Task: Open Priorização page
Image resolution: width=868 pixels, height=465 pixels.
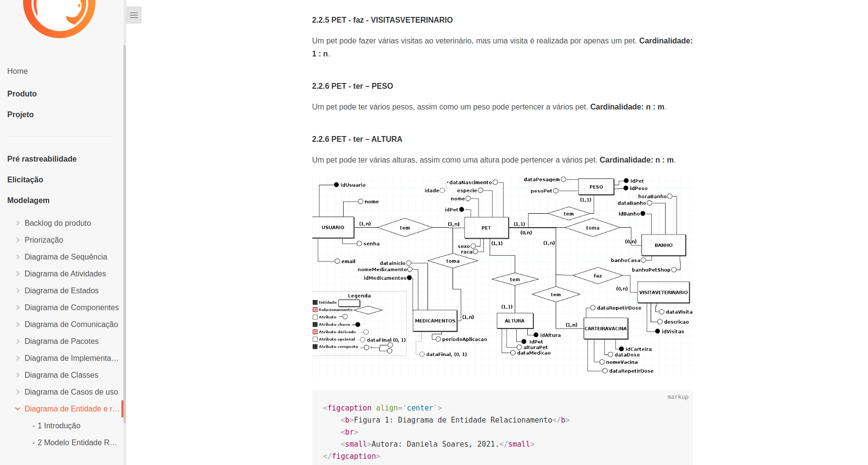Action: [44, 240]
